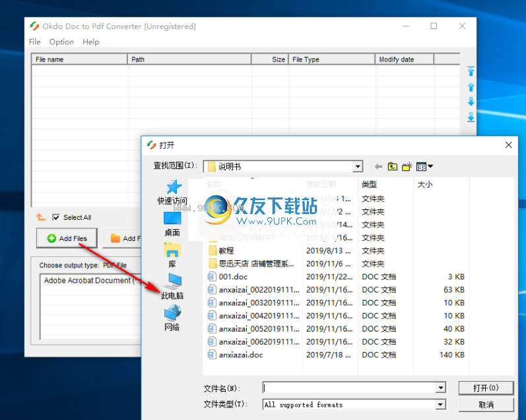526x420 pixels.
Task: Click move-to-bottom arrow icon in converter
Action: click(471, 117)
